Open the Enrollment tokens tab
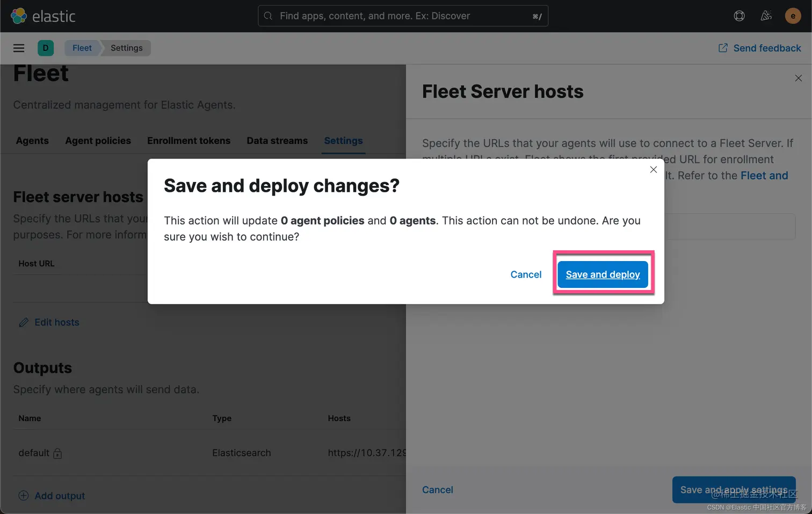Image resolution: width=812 pixels, height=514 pixels. tap(189, 141)
